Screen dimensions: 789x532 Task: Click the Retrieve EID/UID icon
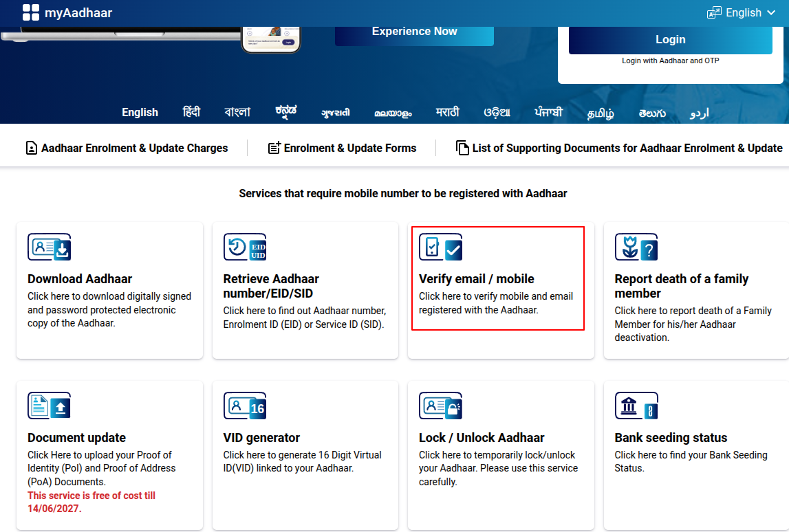point(245,247)
